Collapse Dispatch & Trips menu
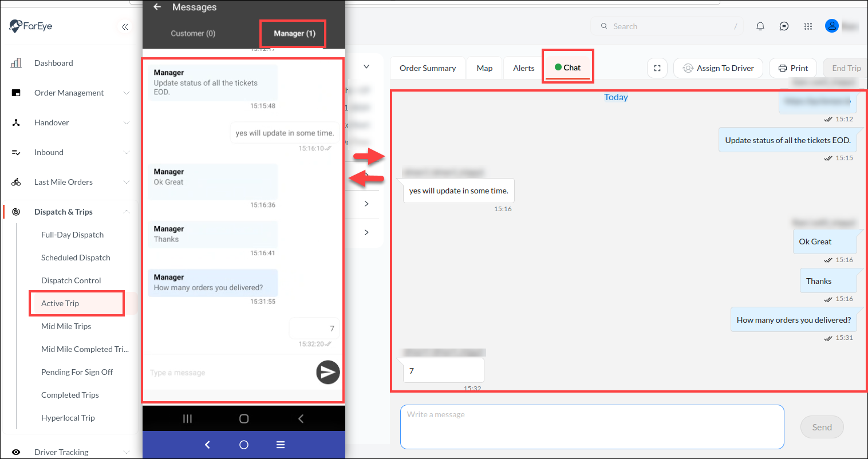Viewport: 868px width, 459px height. (x=127, y=212)
